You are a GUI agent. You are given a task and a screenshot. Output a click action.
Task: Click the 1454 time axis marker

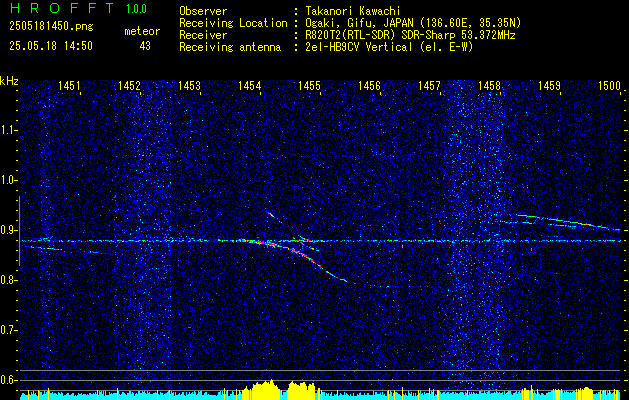pyautogui.click(x=249, y=85)
